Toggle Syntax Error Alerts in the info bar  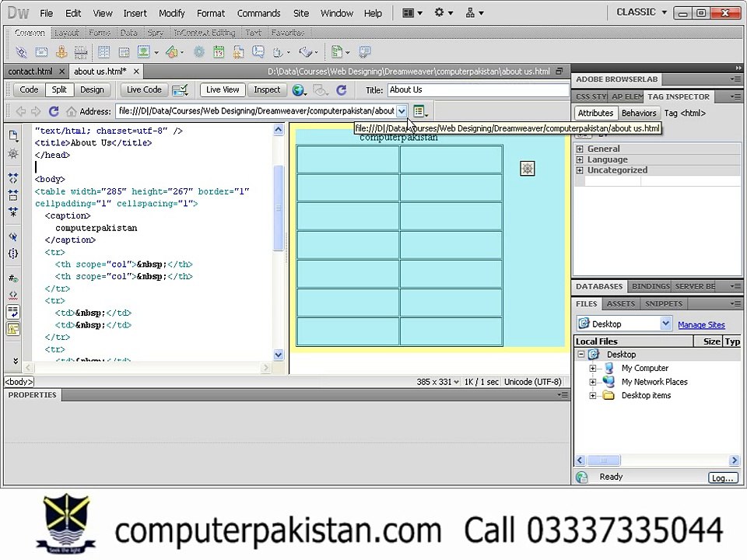[13, 328]
